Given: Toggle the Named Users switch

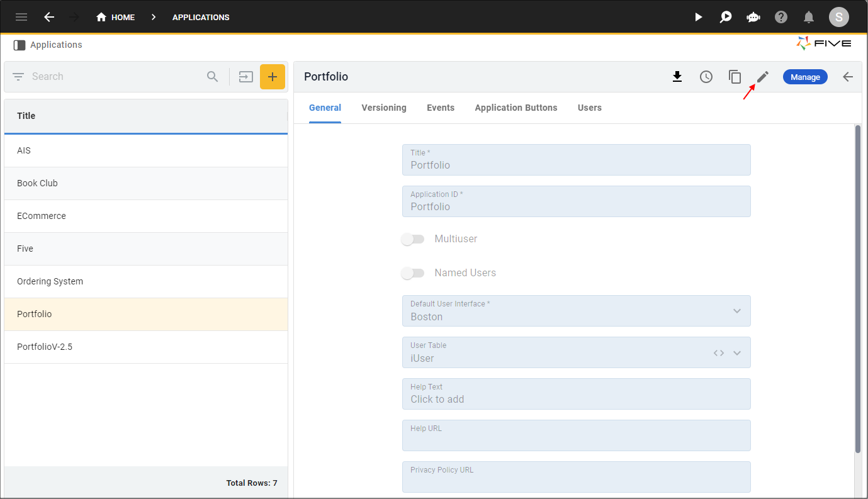Looking at the screenshot, I should (413, 273).
